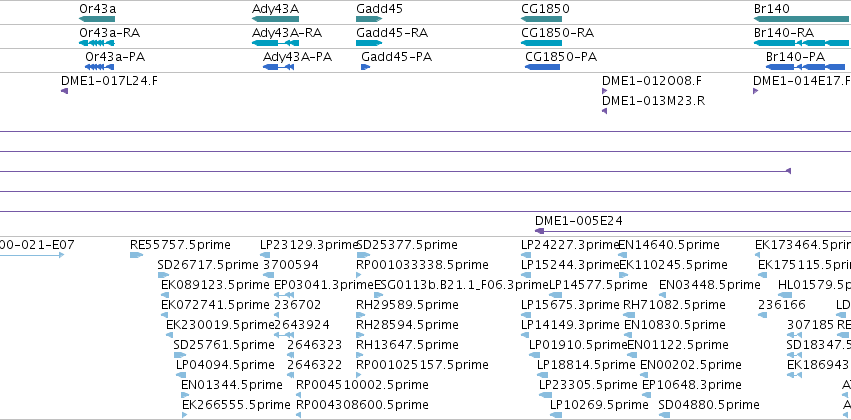Select the DME1-005E24 clone arrowhead
The image size is (851, 420).
pyautogui.click(x=539, y=231)
